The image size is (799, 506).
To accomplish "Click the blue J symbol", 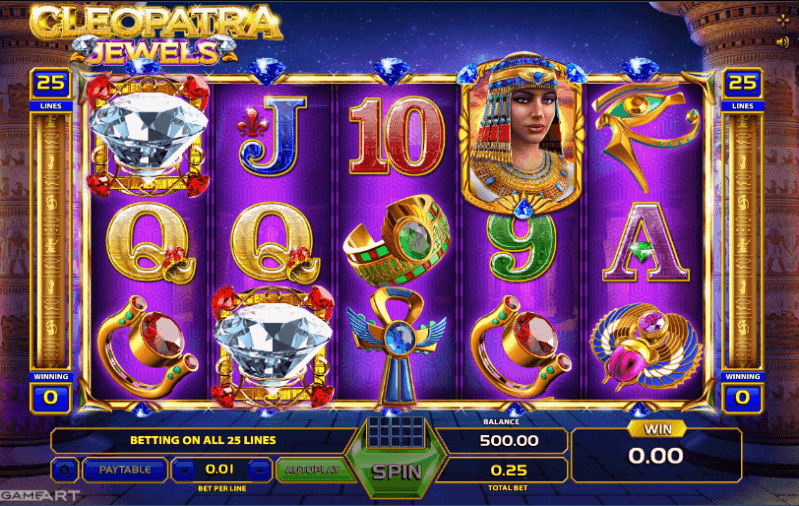I will point(272,135).
